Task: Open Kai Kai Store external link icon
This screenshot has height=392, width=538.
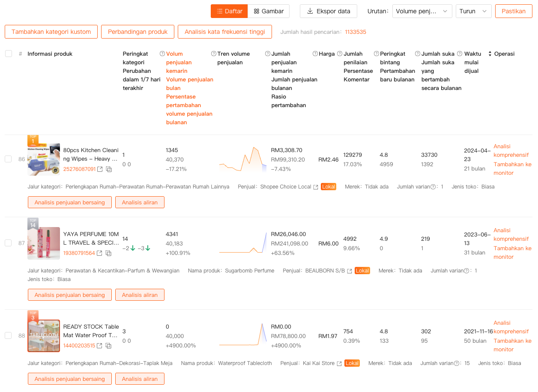Action: 339,363
